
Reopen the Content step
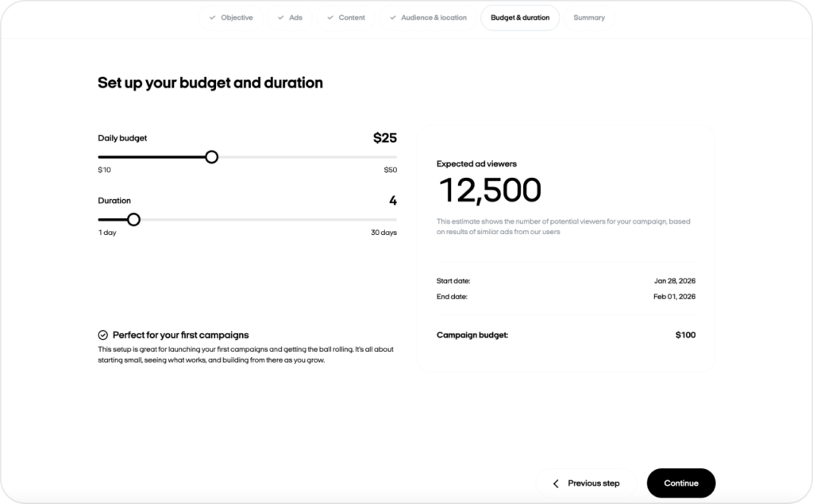[x=346, y=17]
